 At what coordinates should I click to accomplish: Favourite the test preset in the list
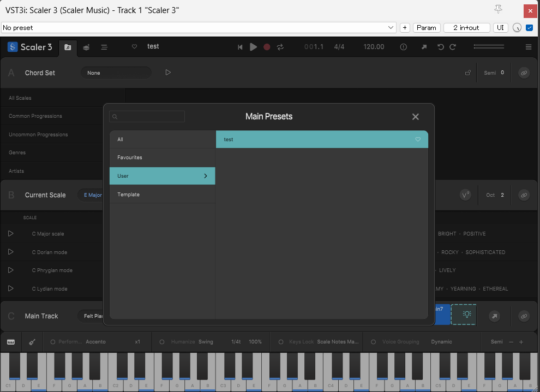[x=418, y=140]
